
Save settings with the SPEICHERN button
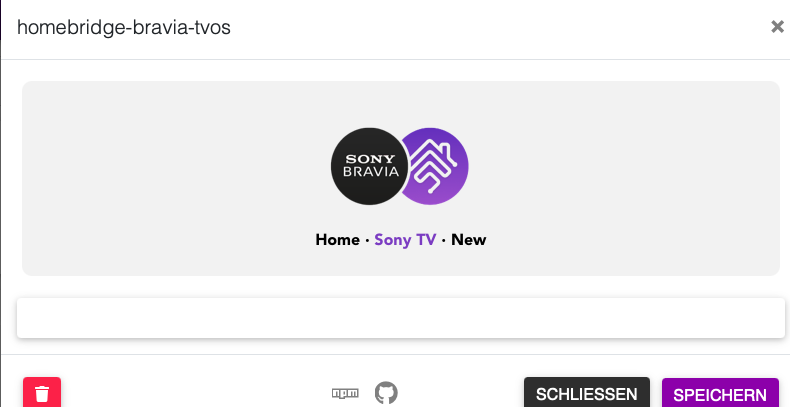click(720, 393)
